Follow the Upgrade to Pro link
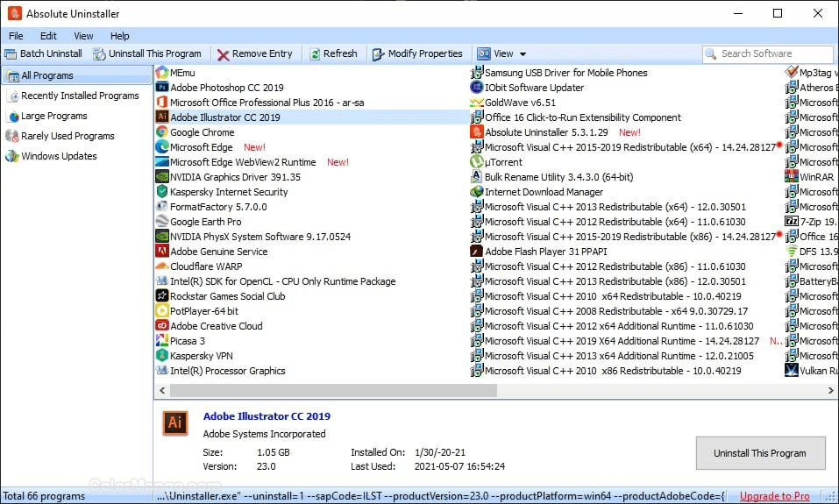This screenshot has height=504, width=839. [x=774, y=496]
